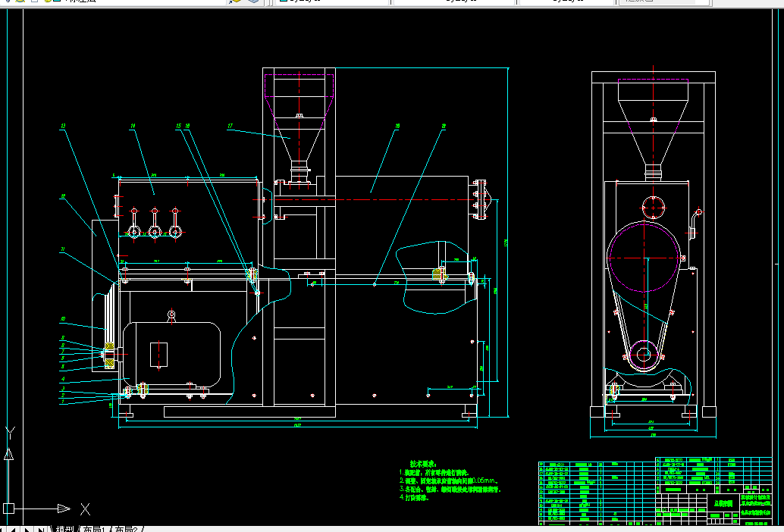Select technical requirement line 2 with 0.05mm

point(449,480)
